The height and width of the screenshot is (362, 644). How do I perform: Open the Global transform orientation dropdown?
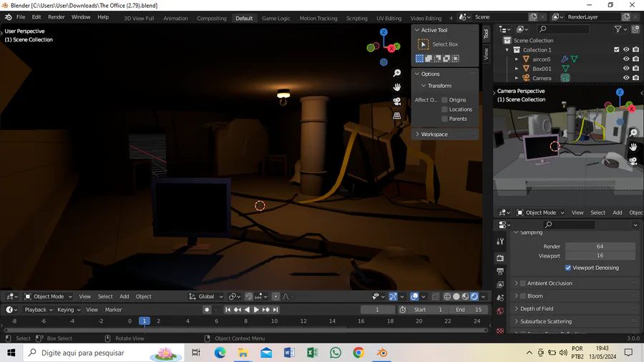pos(208,296)
